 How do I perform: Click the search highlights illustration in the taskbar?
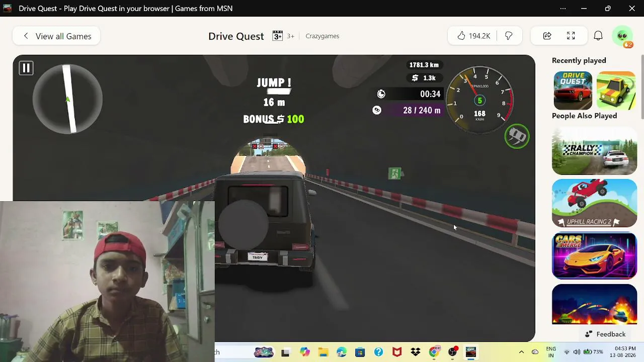tap(264, 352)
